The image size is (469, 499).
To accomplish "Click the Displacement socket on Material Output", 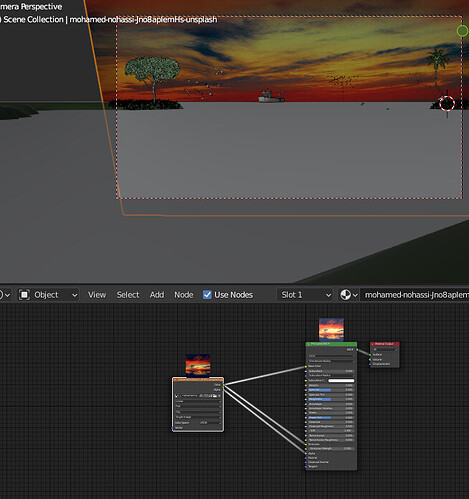I will tap(370, 364).
